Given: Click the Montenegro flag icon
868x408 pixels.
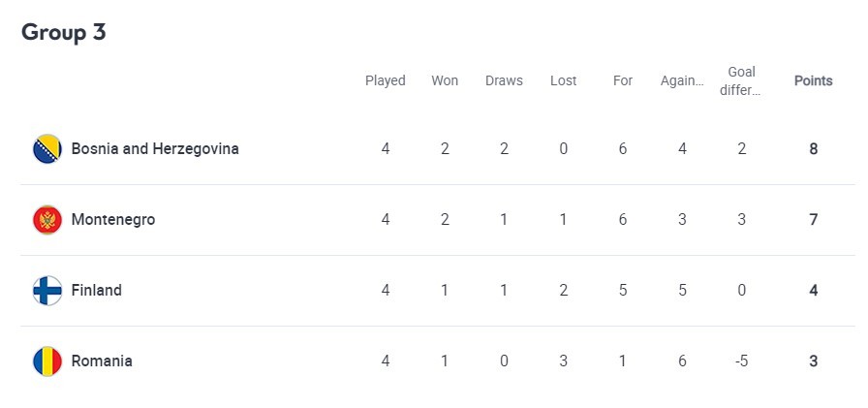Looking at the screenshot, I should click(x=46, y=220).
